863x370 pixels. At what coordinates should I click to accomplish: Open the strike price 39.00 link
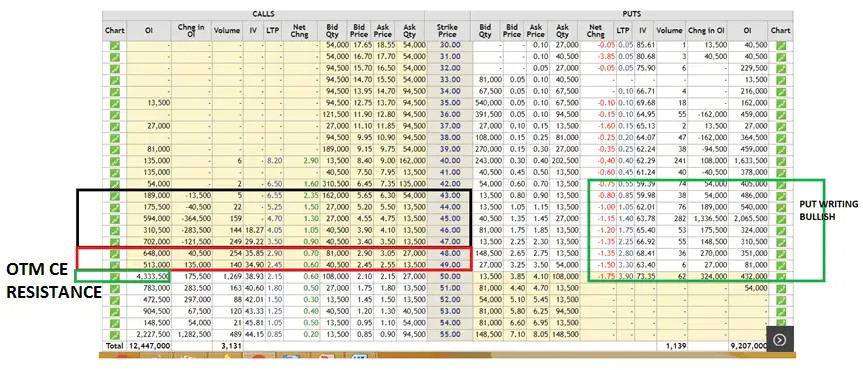click(450, 149)
